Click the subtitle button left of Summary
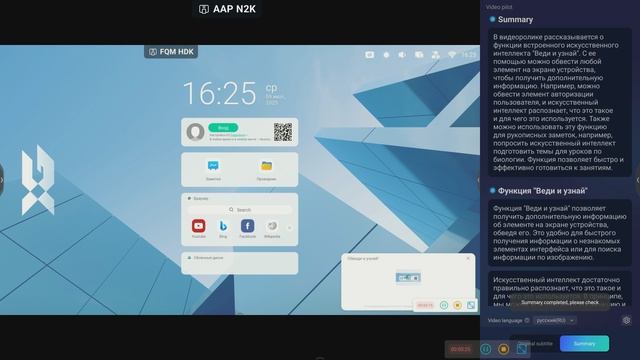The width and height of the screenshot is (640, 360). (535, 344)
